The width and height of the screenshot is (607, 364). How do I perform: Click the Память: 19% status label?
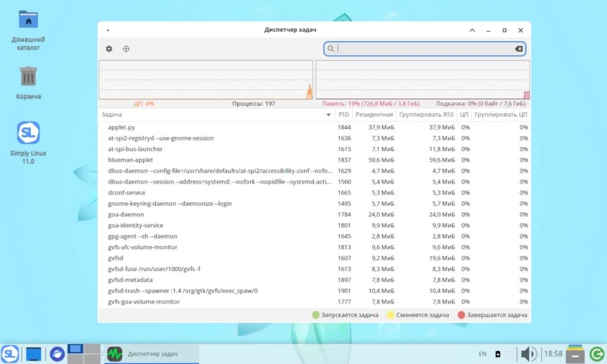pos(371,104)
